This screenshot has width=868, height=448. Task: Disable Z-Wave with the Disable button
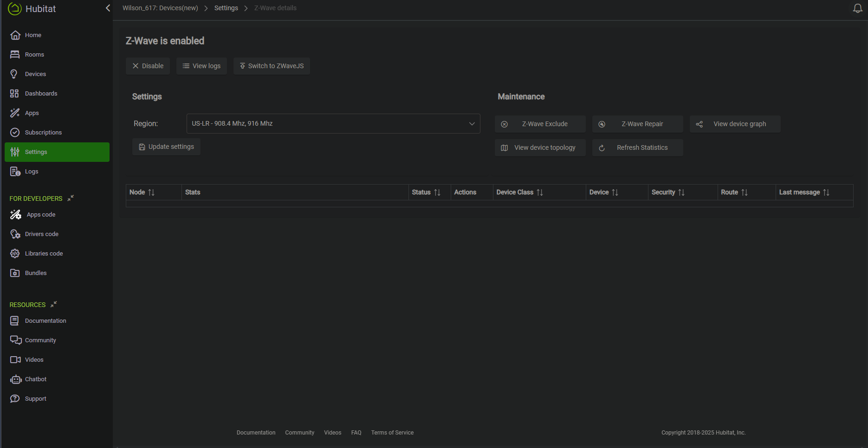pos(148,66)
